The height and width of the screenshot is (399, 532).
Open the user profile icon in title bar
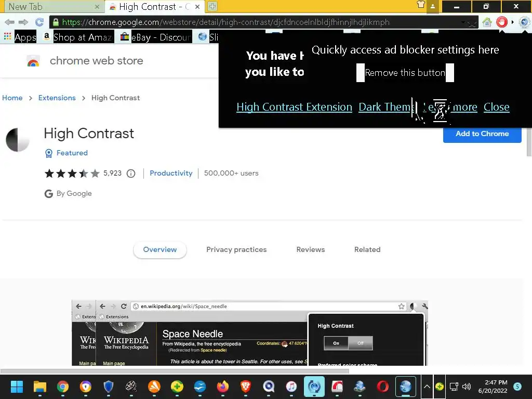pyautogui.click(x=433, y=6)
